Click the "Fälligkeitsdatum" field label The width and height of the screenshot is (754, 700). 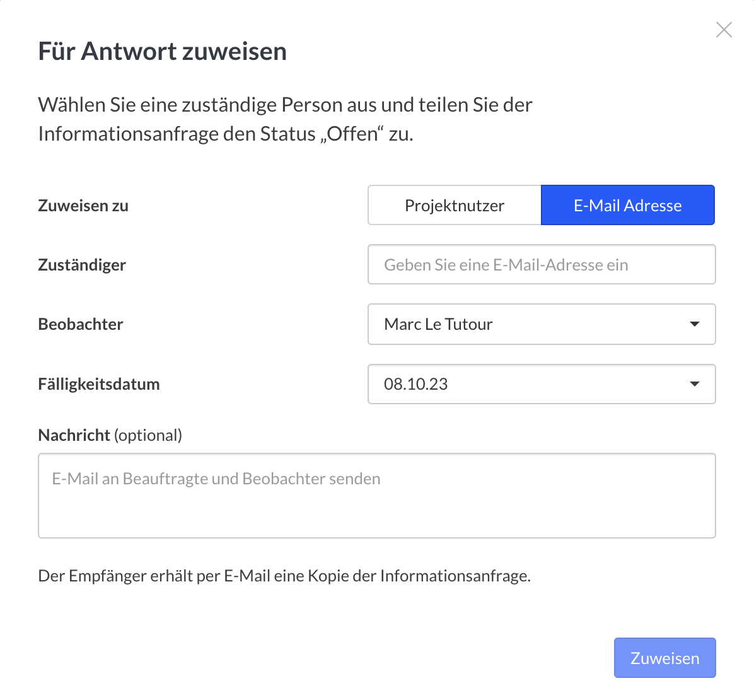99,384
